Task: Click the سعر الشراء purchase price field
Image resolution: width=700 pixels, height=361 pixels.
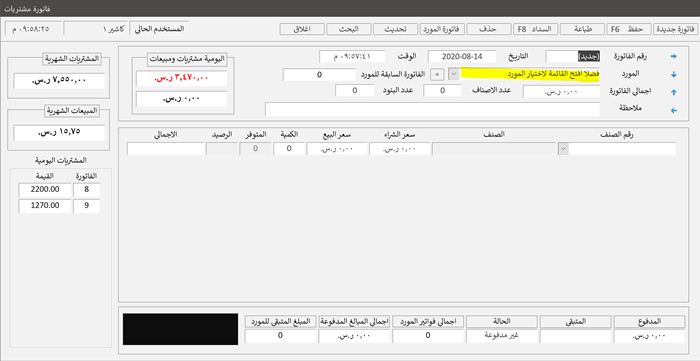Action: (400, 149)
